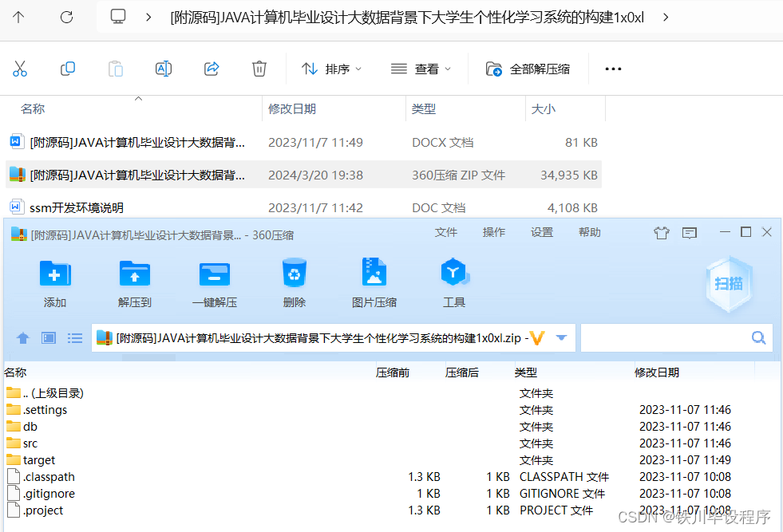Viewport: 783px width, 532px height.
Task: Use the 一键解压 one-click extract tool
Action: tap(214, 281)
